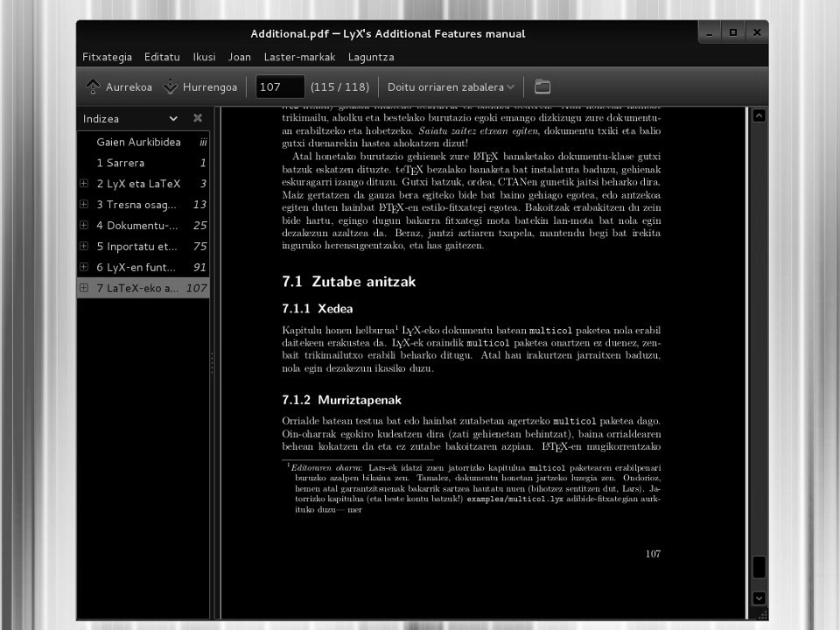This screenshot has width=840, height=630.
Task: Minimize the Additional.pdf window
Action: pyautogui.click(x=710, y=32)
